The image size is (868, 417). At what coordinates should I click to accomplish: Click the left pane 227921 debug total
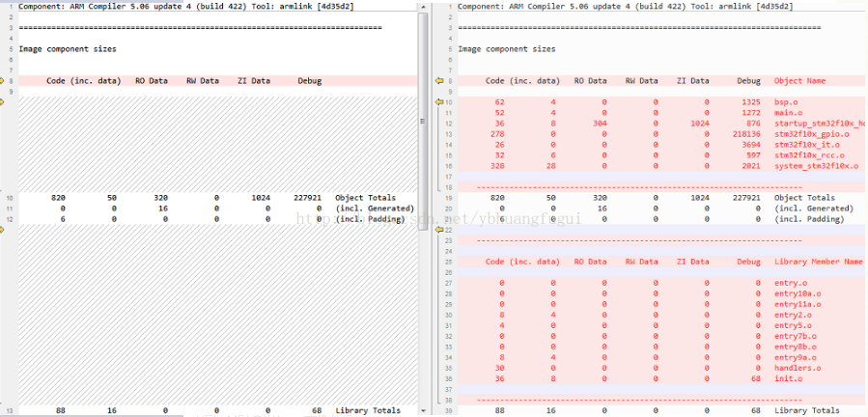(307, 198)
